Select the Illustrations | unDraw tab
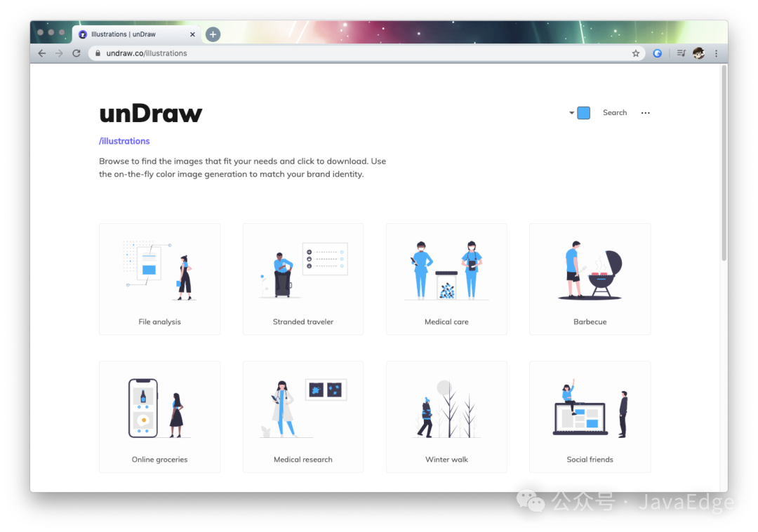758x532 pixels. tap(138, 34)
